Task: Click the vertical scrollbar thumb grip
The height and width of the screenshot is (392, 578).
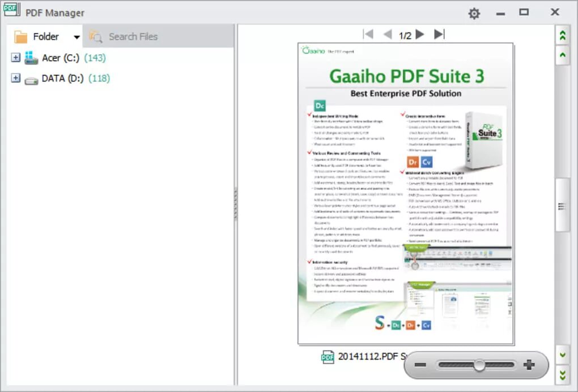Action: click(x=562, y=206)
